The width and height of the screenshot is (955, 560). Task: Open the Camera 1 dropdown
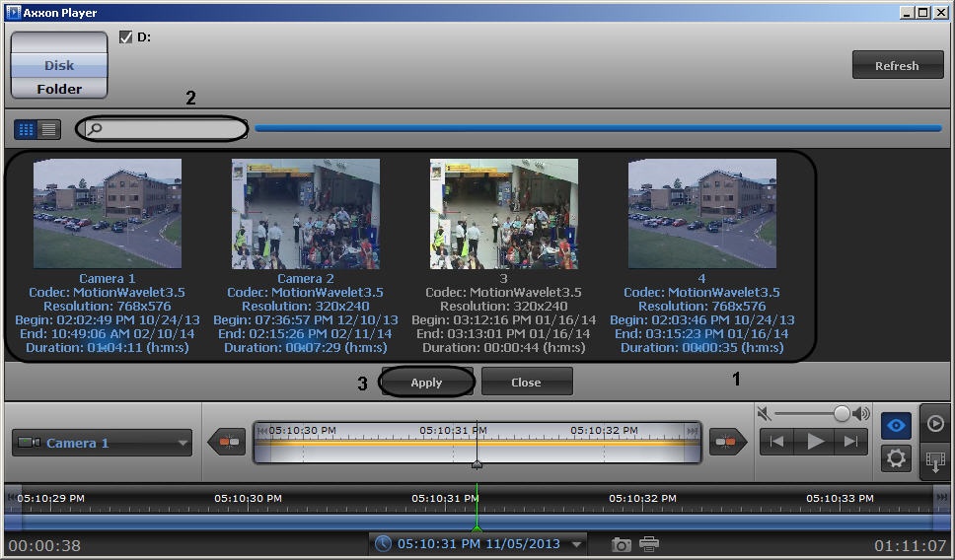tap(102, 444)
